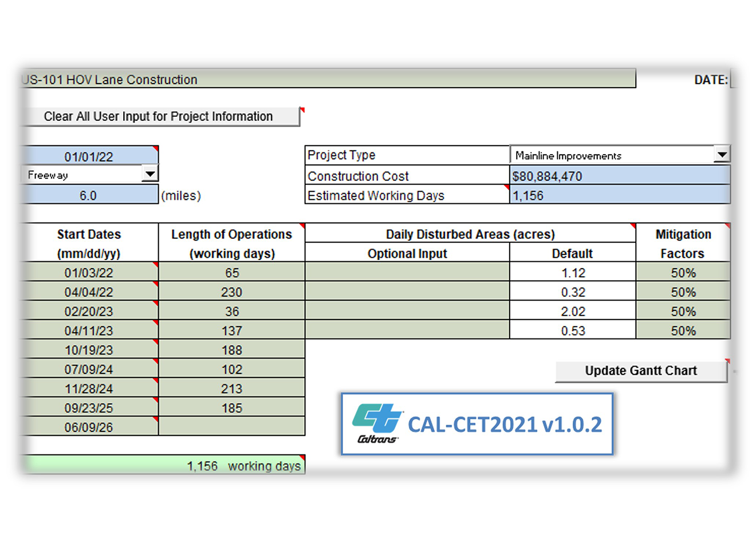Click the Length of Operations header
This screenshot has width=756, height=543.
(232, 243)
